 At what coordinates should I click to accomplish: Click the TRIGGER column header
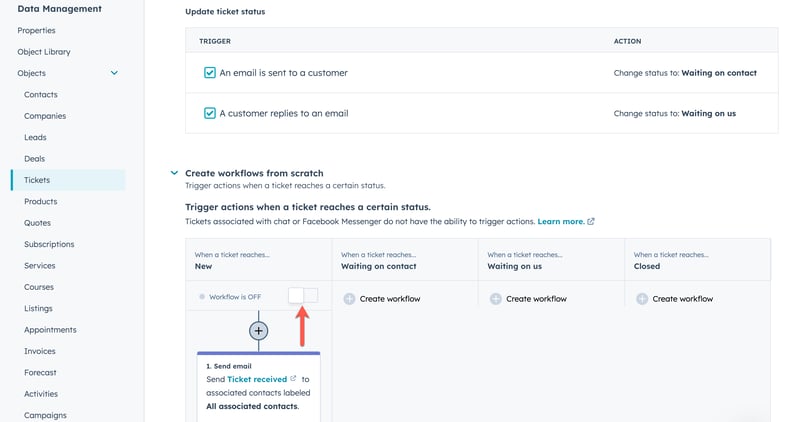[x=215, y=41]
